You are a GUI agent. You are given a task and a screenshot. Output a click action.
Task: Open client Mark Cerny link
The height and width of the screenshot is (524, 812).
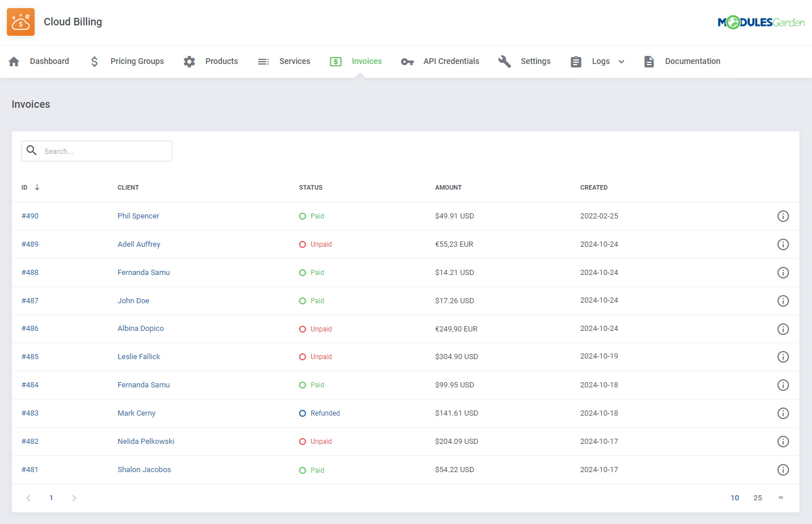(x=137, y=413)
